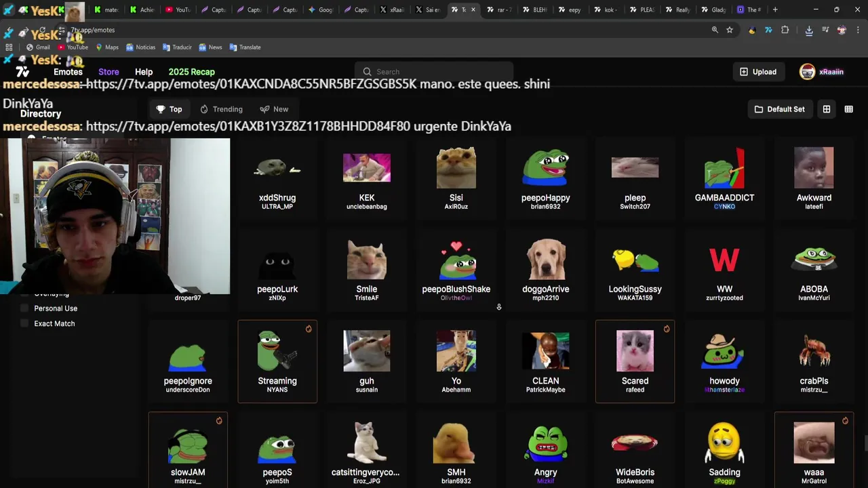Open the crabPls emote

point(814,361)
